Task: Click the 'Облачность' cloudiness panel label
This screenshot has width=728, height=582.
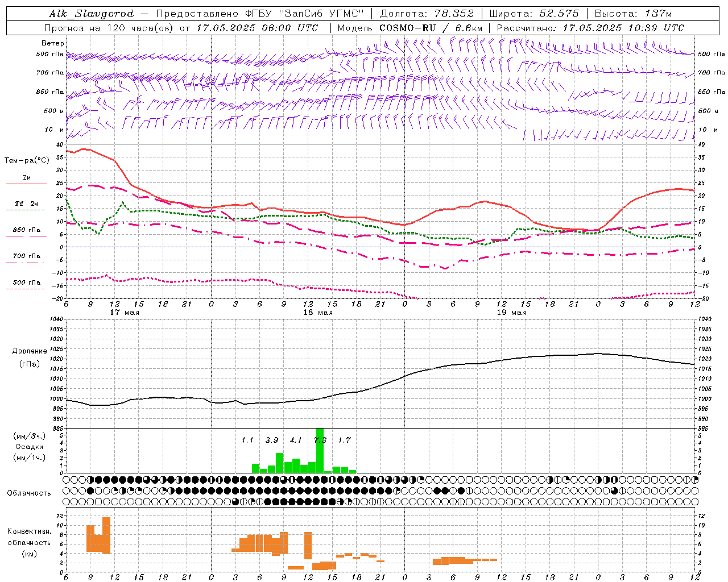Action: click(29, 493)
